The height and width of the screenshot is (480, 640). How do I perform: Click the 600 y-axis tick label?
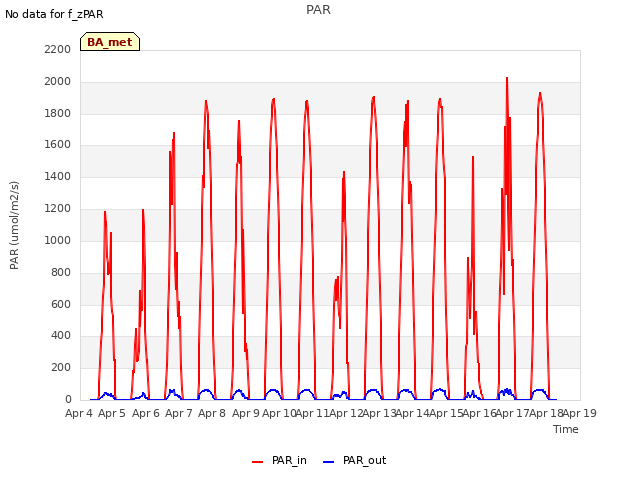[61, 304]
